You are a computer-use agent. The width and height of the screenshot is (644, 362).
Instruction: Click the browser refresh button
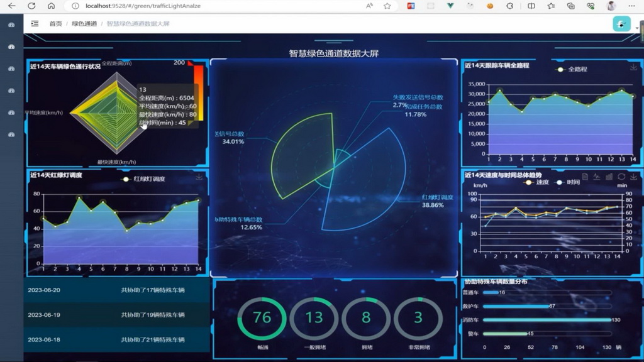(31, 6)
